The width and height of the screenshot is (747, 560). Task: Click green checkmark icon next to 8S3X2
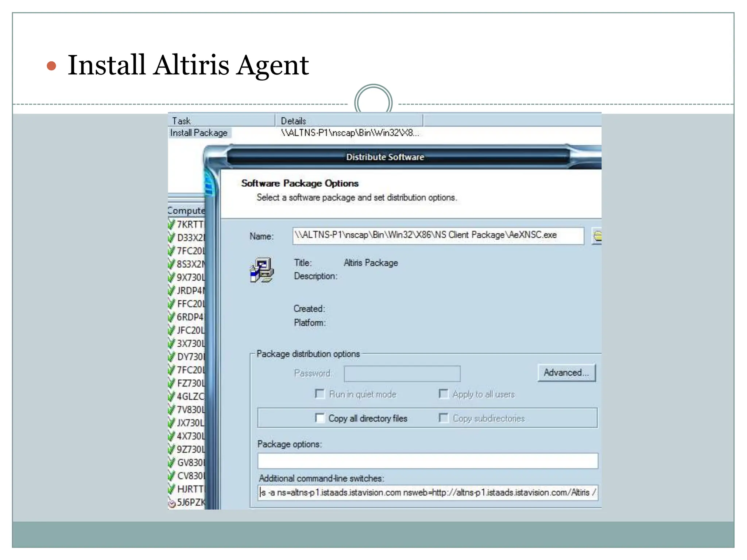(x=171, y=263)
